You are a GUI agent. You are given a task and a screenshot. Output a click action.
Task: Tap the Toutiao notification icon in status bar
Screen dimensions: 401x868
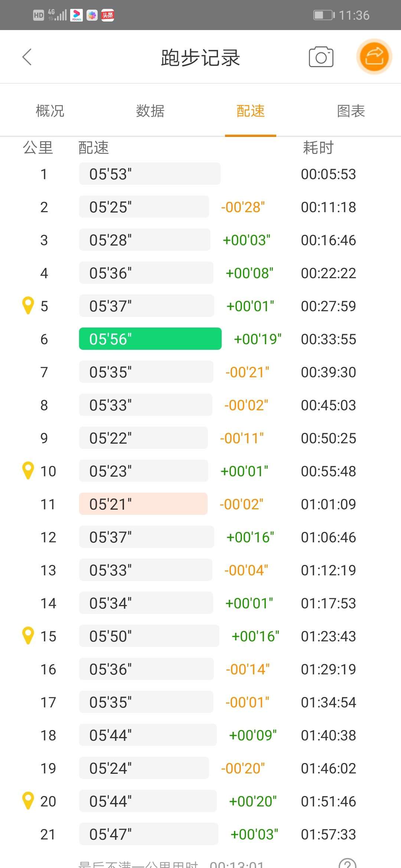pos(108,15)
